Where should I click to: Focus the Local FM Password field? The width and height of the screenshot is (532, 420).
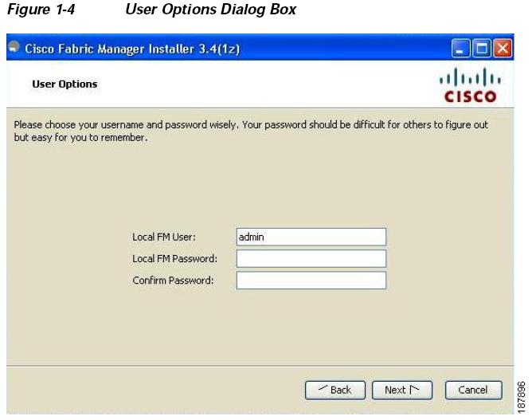[311, 258]
